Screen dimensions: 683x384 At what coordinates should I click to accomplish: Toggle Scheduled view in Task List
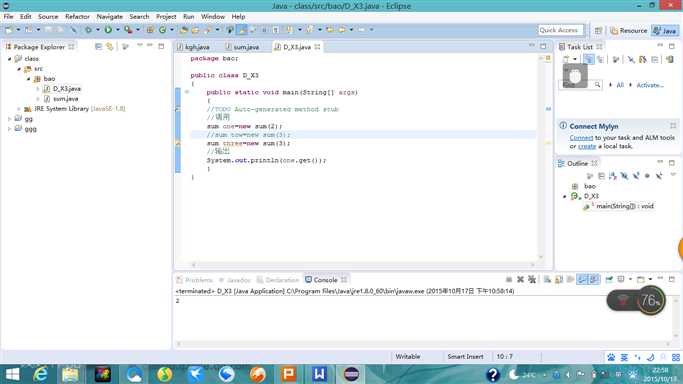pyautogui.click(x=601, y=60)
